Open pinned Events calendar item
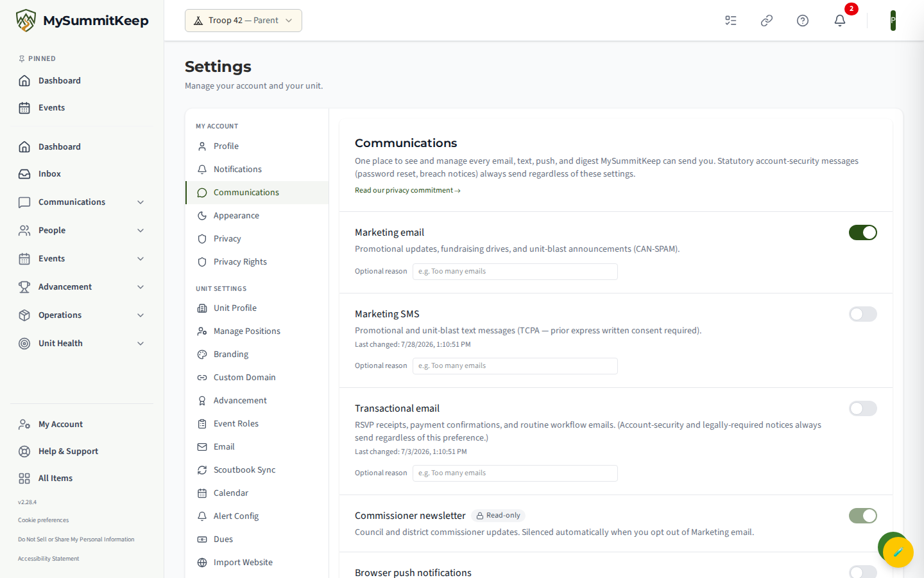 (81, 107)
